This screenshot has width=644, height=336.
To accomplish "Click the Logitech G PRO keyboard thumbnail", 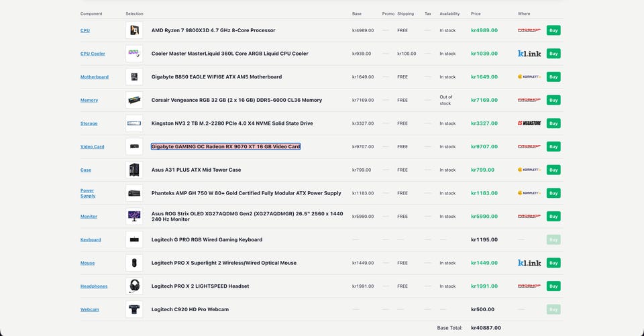I will click(x=134, y=239).
